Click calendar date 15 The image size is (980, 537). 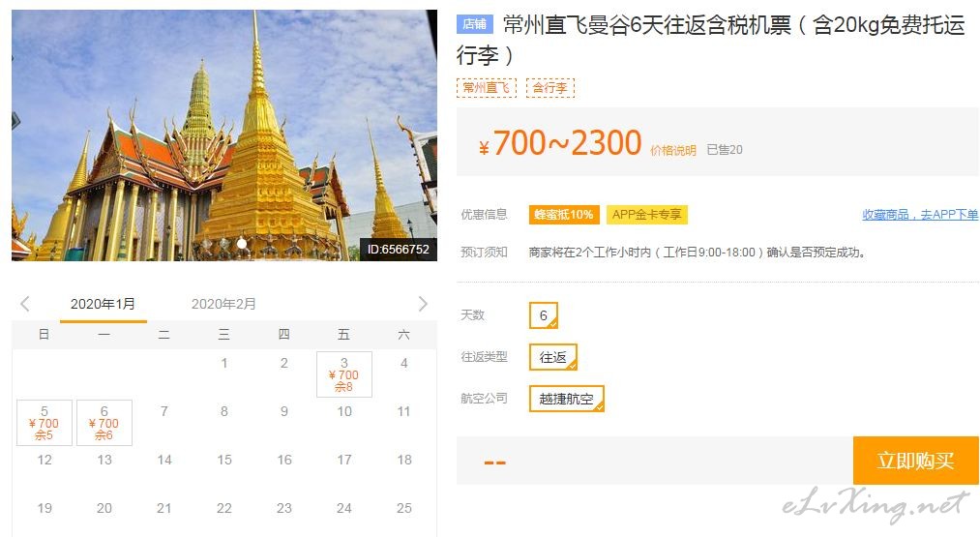point(224,460)
